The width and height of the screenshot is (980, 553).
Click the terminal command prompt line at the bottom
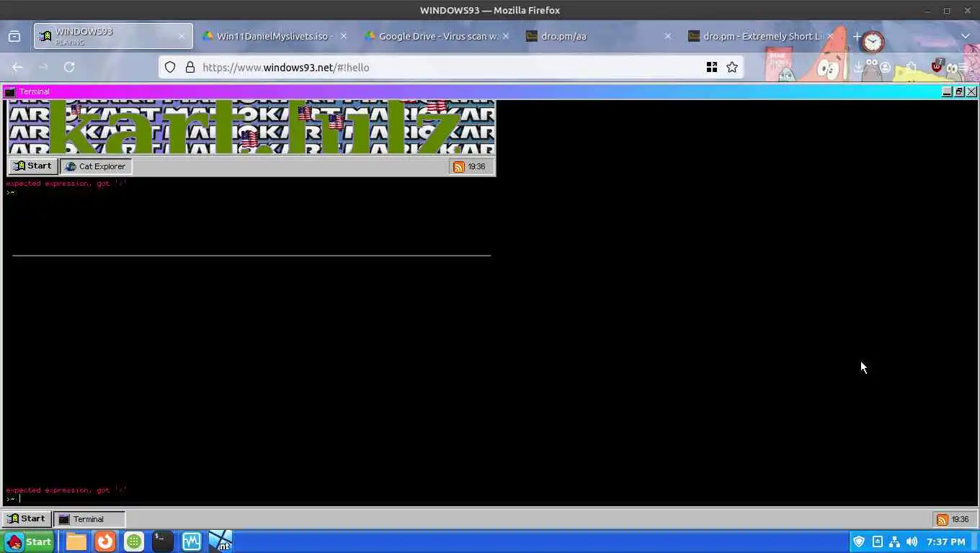click(490, 498)
